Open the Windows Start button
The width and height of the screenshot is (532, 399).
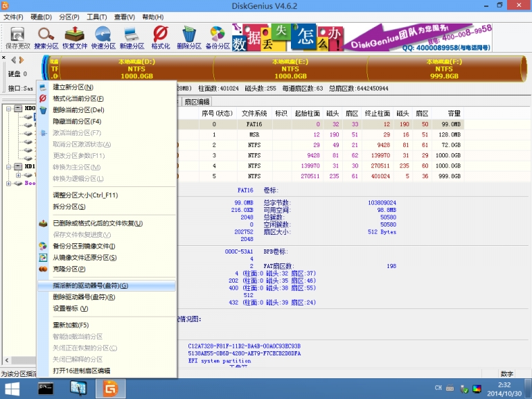tap(12, 389)
